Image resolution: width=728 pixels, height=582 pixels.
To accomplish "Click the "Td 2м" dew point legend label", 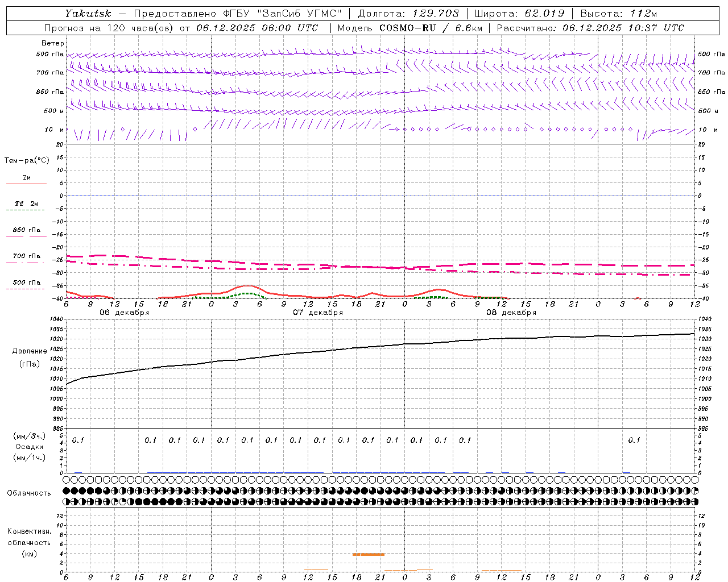I will point(27,203).
